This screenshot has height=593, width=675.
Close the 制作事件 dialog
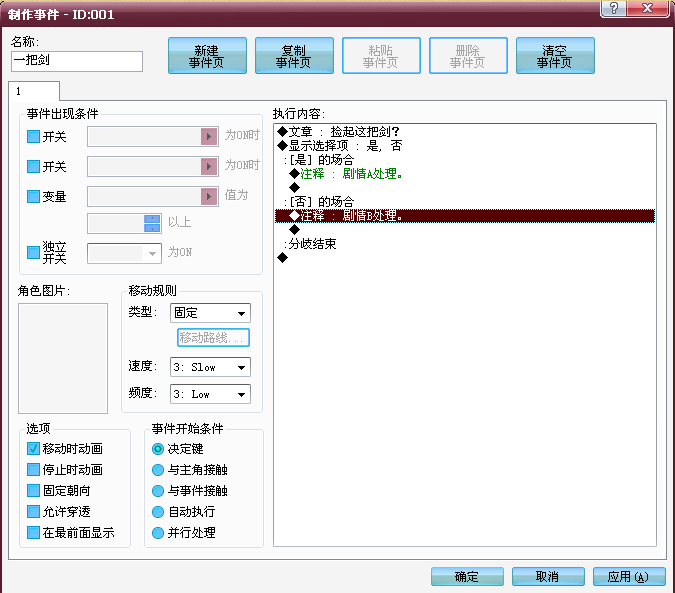pyautogui.click(x=648, y=8)
